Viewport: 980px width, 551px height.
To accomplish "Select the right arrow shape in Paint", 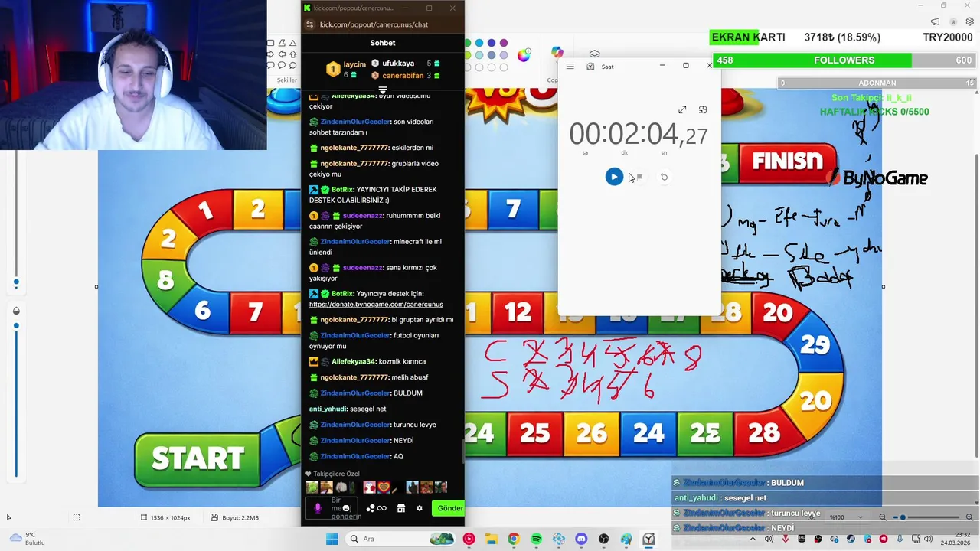I will (271, 54).
